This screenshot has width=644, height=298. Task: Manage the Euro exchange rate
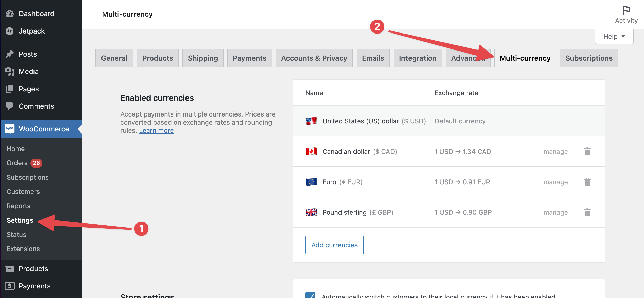[x=555, y=182]
